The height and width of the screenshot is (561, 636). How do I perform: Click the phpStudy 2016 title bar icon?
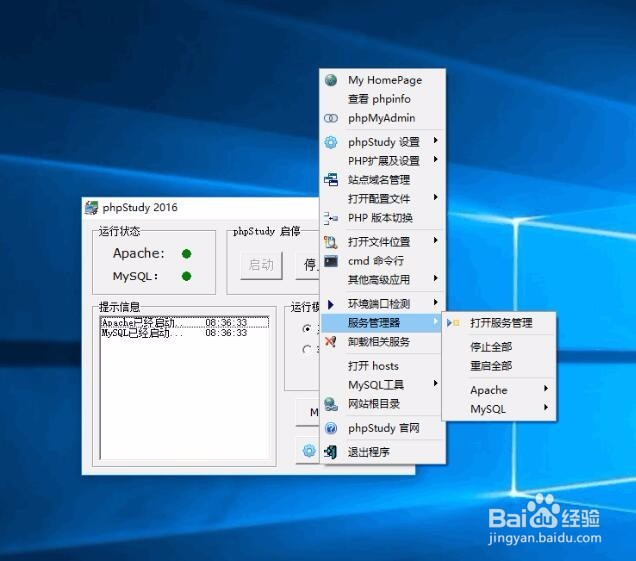click(x=91, y=207)
